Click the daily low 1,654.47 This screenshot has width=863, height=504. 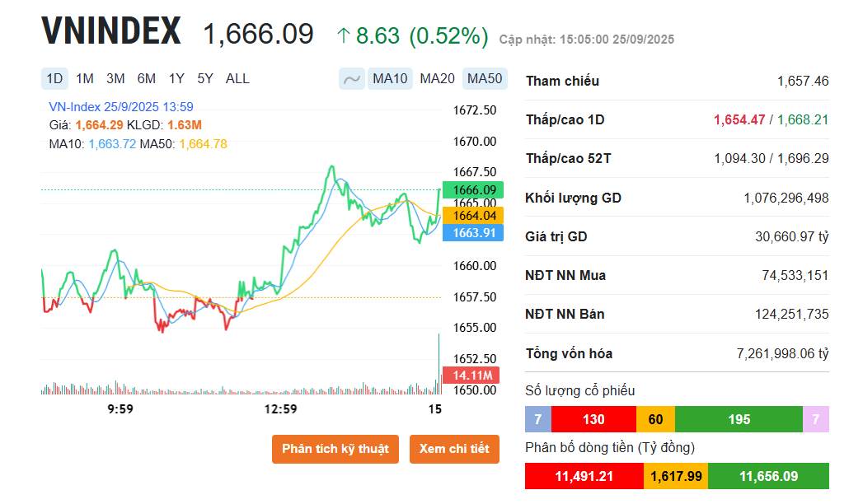[x=739, y=119]
